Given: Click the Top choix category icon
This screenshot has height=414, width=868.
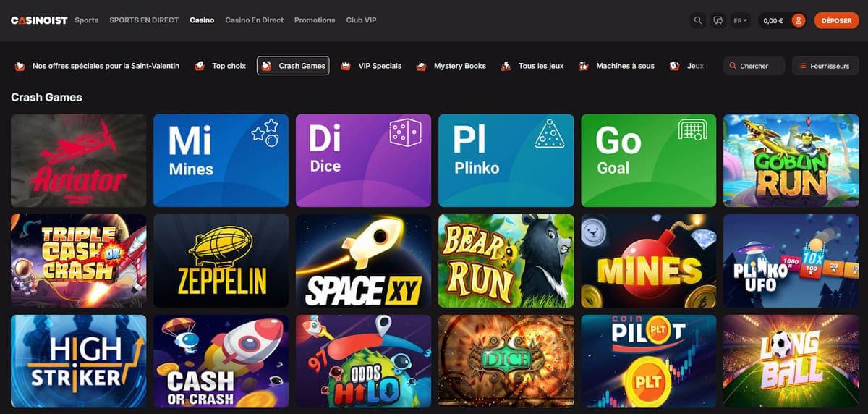Looking at the screenshot, I should coord(200,66).
